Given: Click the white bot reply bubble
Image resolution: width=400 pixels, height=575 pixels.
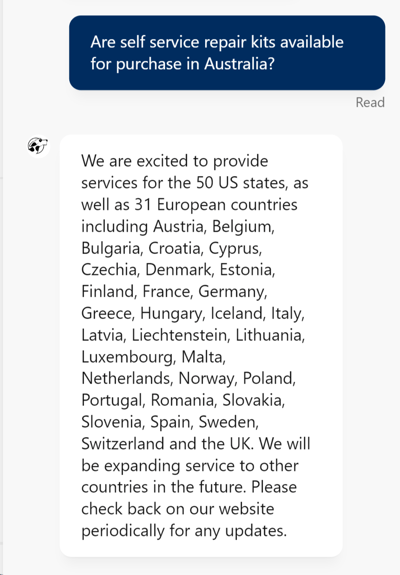Looking at the screenshot, I should point(201,345).
